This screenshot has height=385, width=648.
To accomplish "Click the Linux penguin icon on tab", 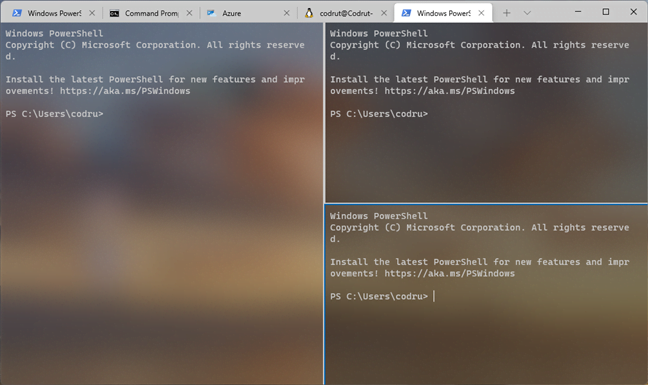I will (x=309, y=13).
